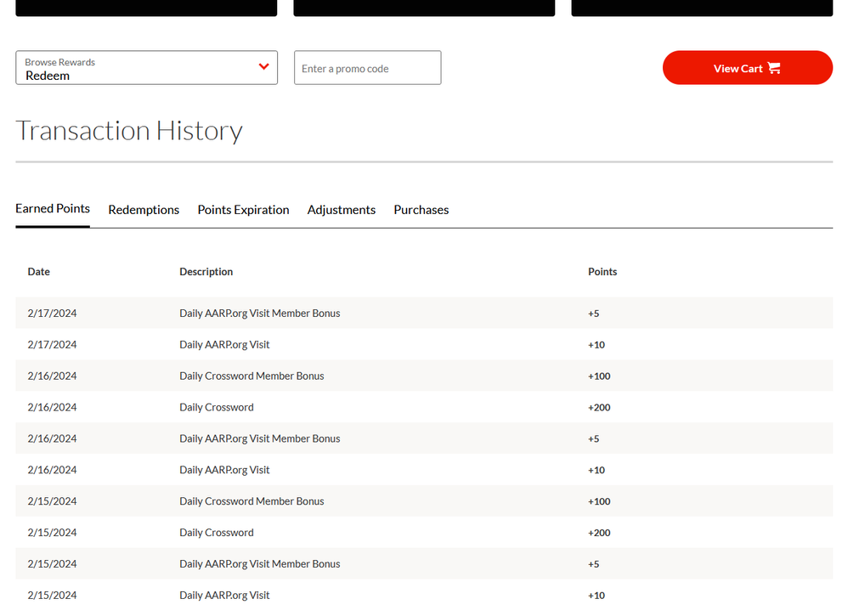Open the Points Expiration tab

243,210
